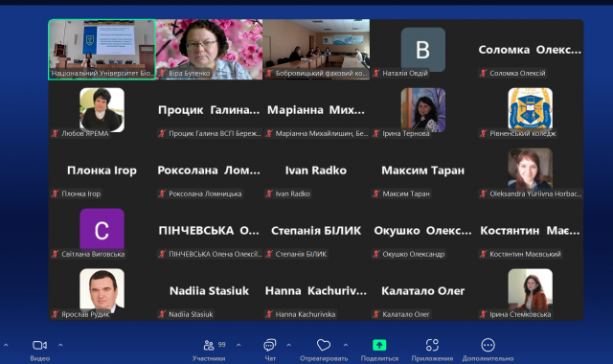Click the green Share screen icon

tap(379, 345)
